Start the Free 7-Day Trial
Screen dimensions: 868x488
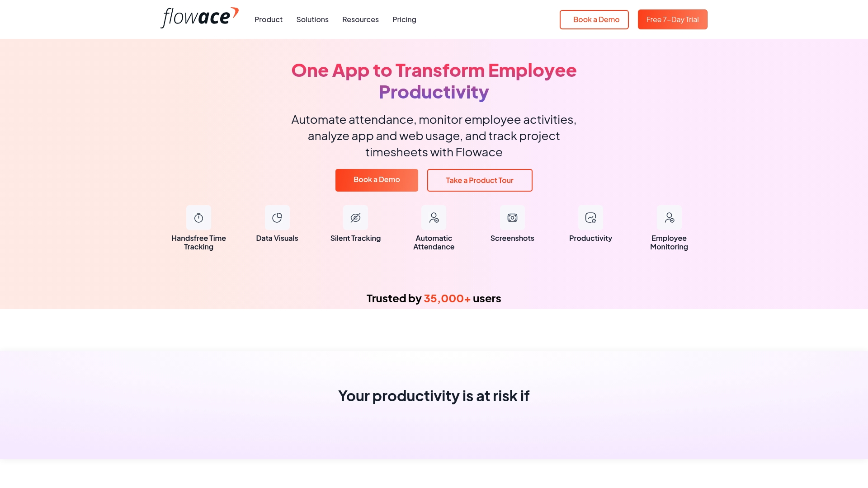tap(672, 19)
